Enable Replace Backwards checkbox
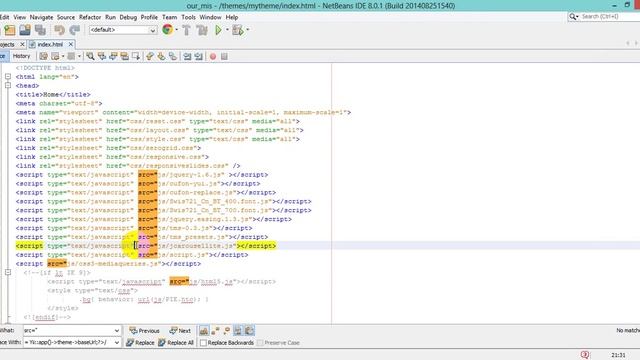Image resolution: width=640 pixels, height=360 pixels. coord(203,343)
